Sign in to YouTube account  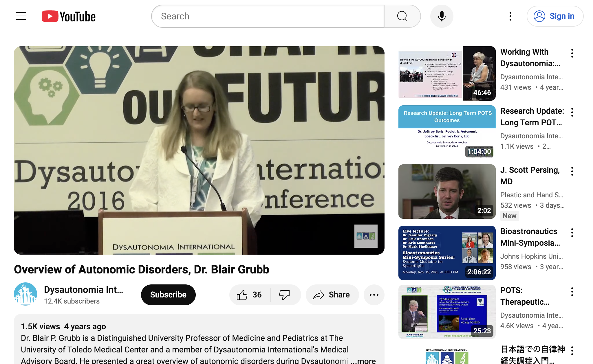(555, 16)
